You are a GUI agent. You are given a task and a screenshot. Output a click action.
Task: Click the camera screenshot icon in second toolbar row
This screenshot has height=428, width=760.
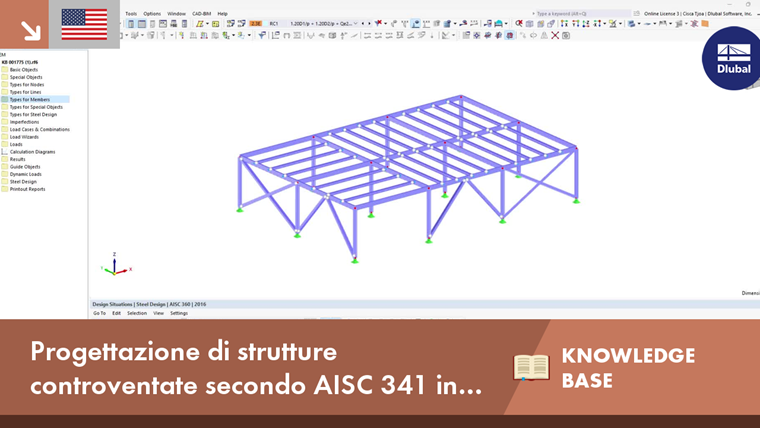point(566,35)
